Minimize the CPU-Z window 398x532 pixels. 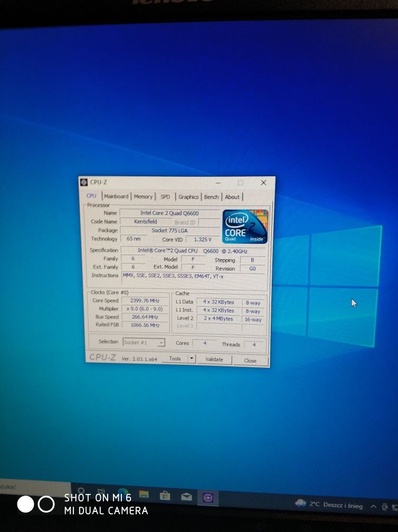[x=218, y=183]
